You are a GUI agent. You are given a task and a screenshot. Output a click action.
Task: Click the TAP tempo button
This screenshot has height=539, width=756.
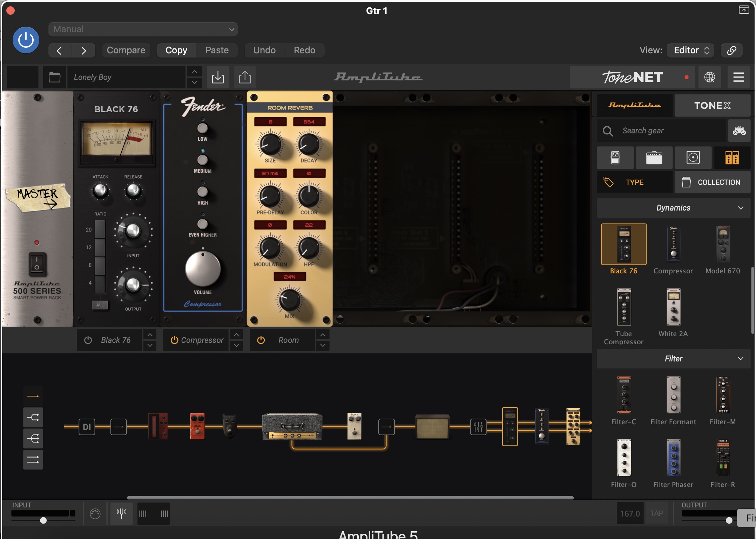(x=656, y=513)
